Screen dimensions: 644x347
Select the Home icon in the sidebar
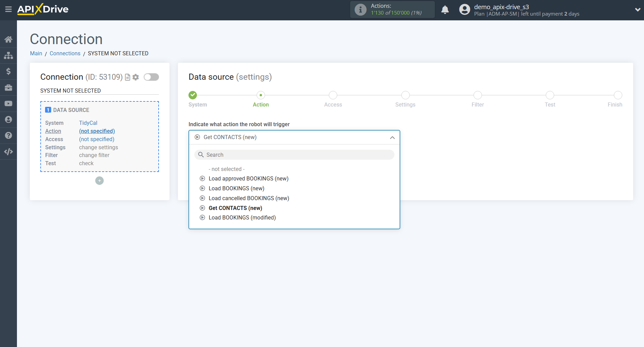(8, 39)
